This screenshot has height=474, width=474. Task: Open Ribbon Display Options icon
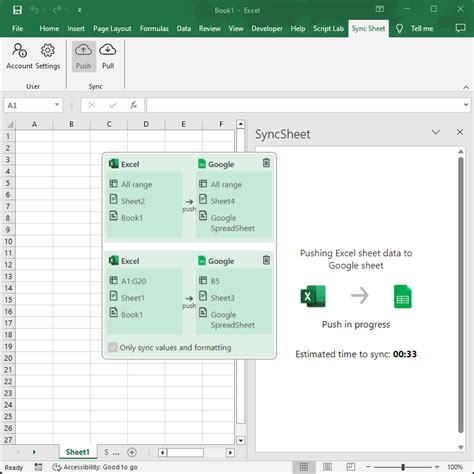coord(380,9)
